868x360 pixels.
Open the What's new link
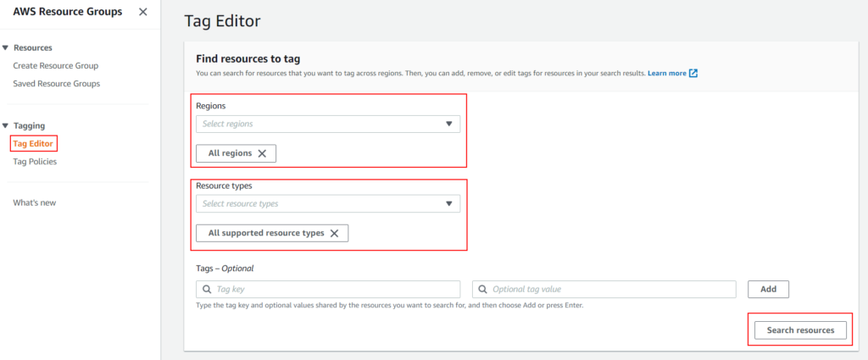[x=34, y=203]
